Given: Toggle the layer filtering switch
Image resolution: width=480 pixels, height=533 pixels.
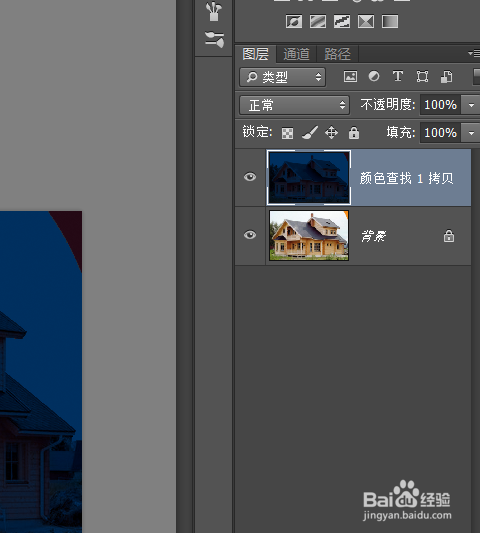Looking at the screenshot, I should (x=477, y=76).
